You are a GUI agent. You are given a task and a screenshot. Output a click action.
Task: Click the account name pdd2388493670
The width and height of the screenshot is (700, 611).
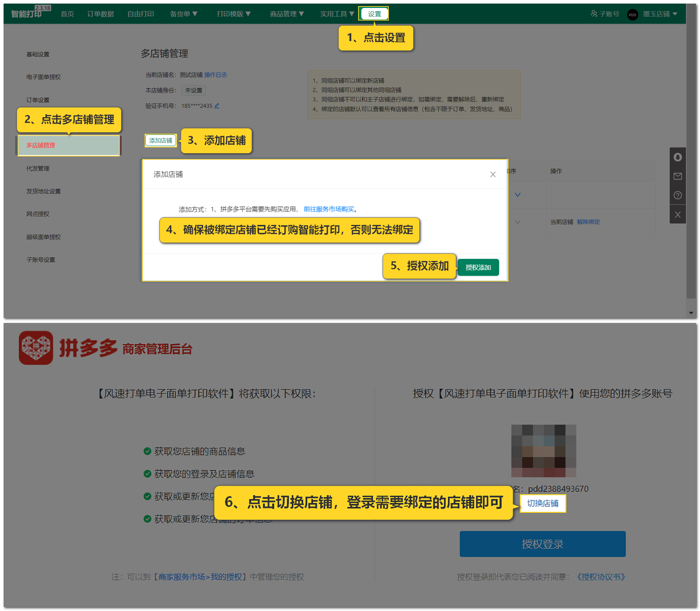click(558, 489)
